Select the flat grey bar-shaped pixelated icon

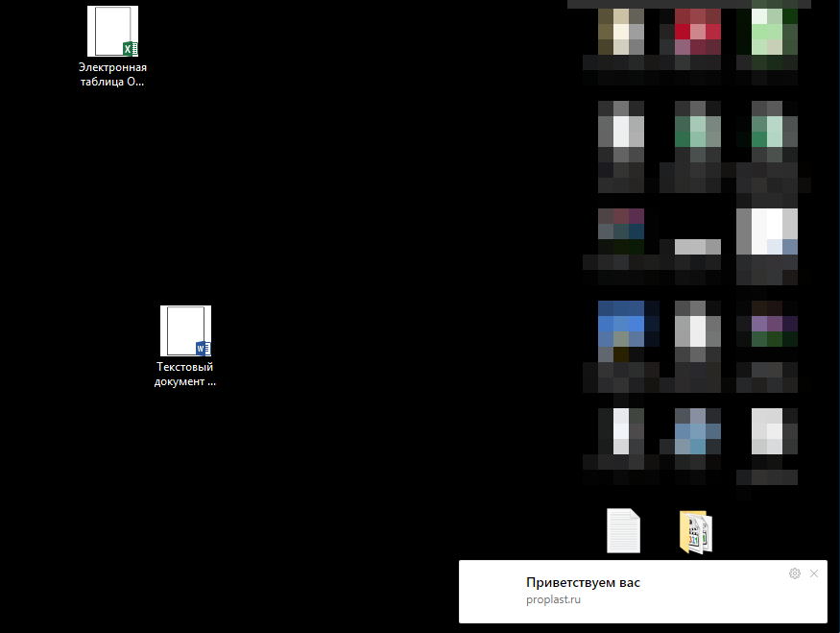(697, 247)
